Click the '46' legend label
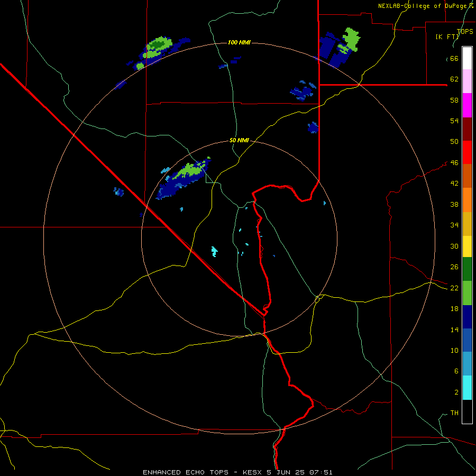Screen dimensions: 476x476 [x=454, y=163]
